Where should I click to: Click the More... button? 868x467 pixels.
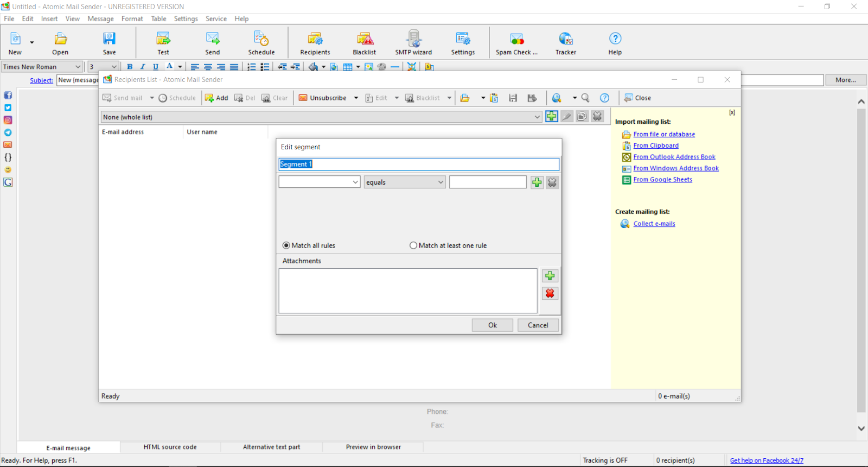[x=846, y=80]
